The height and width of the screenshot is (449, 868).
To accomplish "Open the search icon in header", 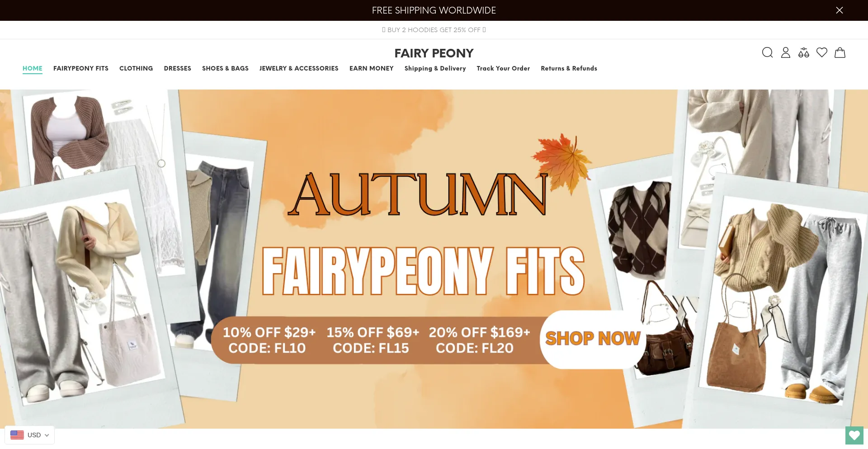I will click(767, 52).
